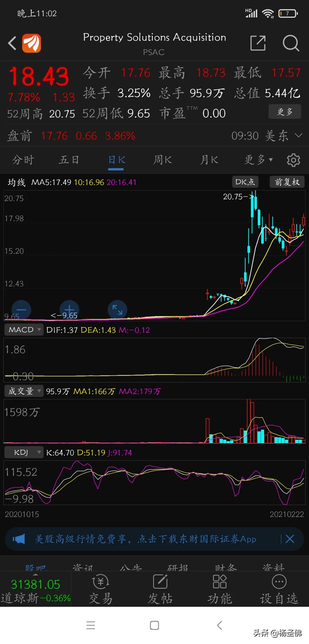Open the 资讯 news tab
The image size is (309, 644).
pos(83,568)
